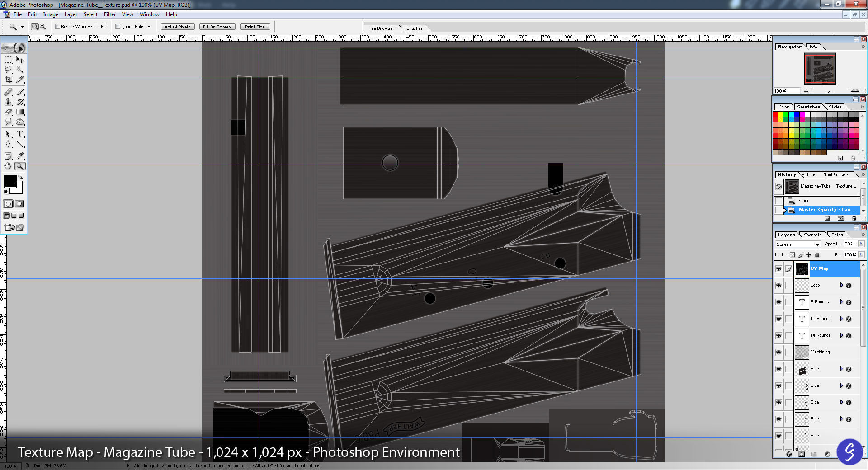Screen dimensions: 868x470
Task: Add a layer style from Layers panel footer
Action: (x=789, y=454)
